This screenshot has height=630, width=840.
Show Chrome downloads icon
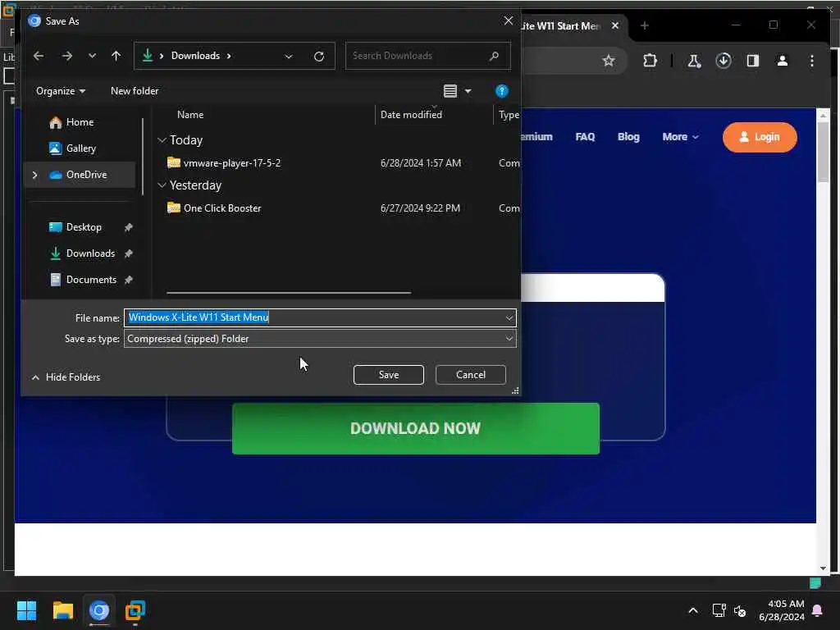tap(724, 61)
